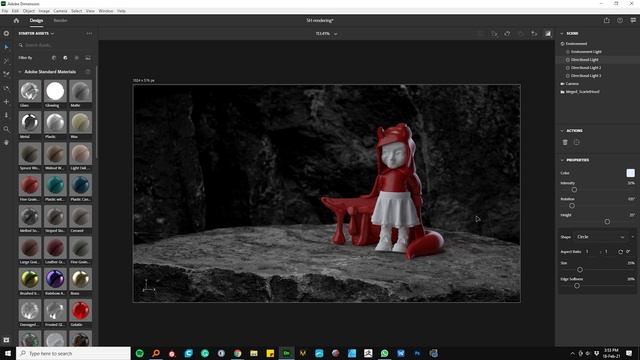The height and width of the screenshot is (360, 640).
Task: Open WhatsApp from the taskbar
Action: coord(384,353)
